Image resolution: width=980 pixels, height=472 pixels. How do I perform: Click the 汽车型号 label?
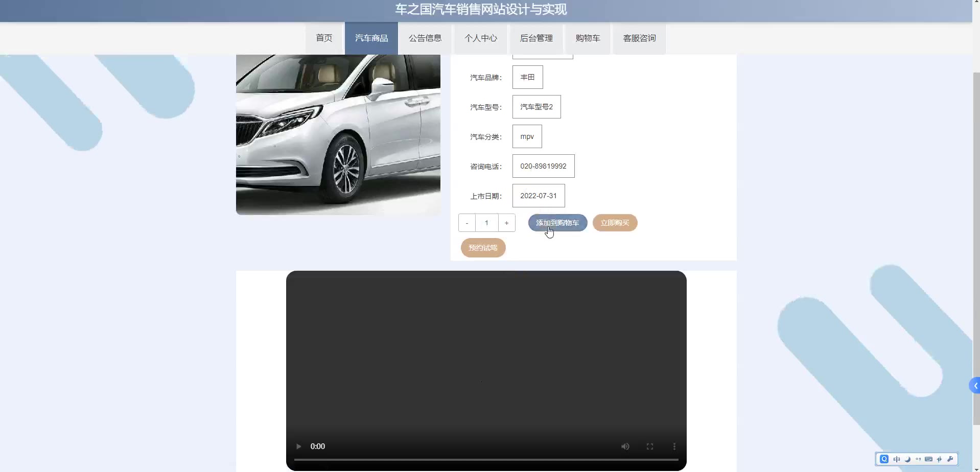(486, 107)
